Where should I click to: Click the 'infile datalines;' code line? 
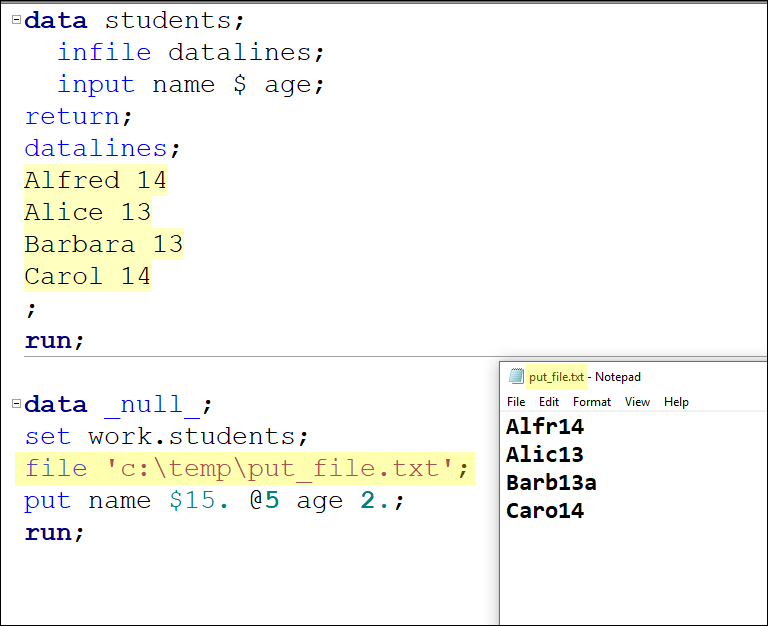191,52
